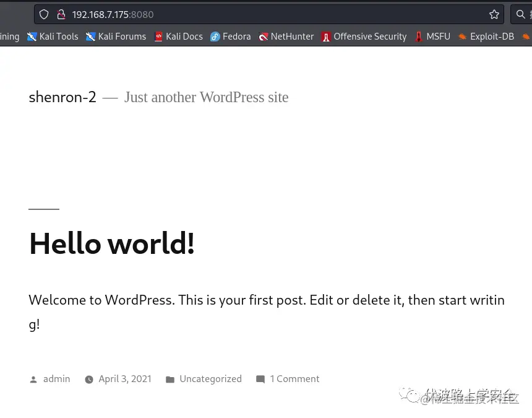The height and width of the screenshot is (418, 532).
Task: Open the MSFU bookmark
Action: tap(432, 37)
